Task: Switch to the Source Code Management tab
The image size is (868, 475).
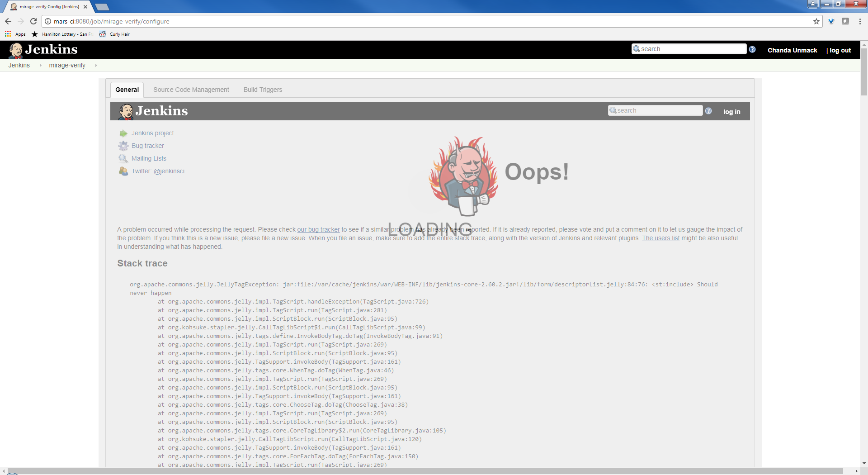Action: [x=191, y=90]
